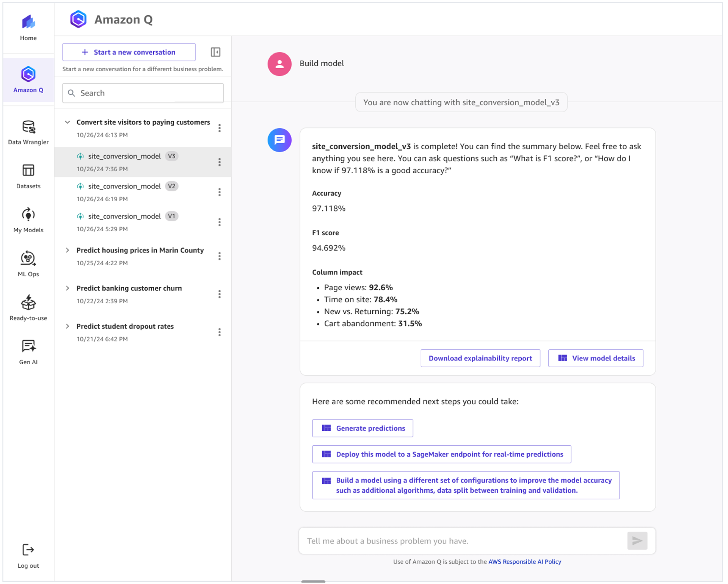Click the pink user avatar icon
Image resolution: width=728 pixels, height=584 pixels.
click(x=279, y=64)
